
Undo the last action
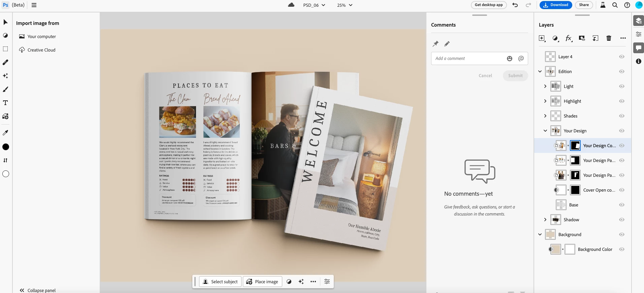pos(515,5)
